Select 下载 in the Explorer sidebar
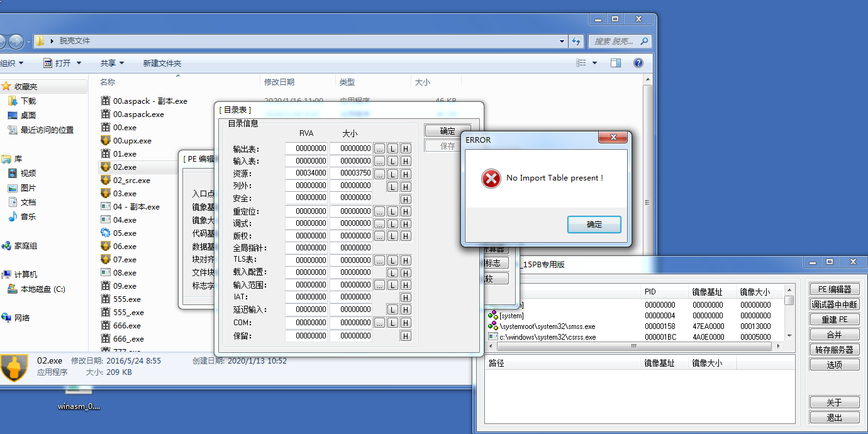Viewport: 868px width, 434px height. [28, 101]
